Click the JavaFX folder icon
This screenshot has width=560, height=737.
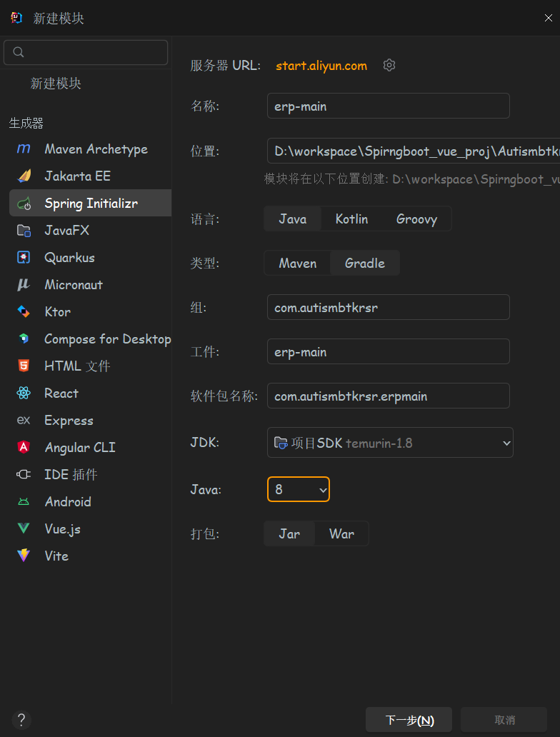coord(24,230)
